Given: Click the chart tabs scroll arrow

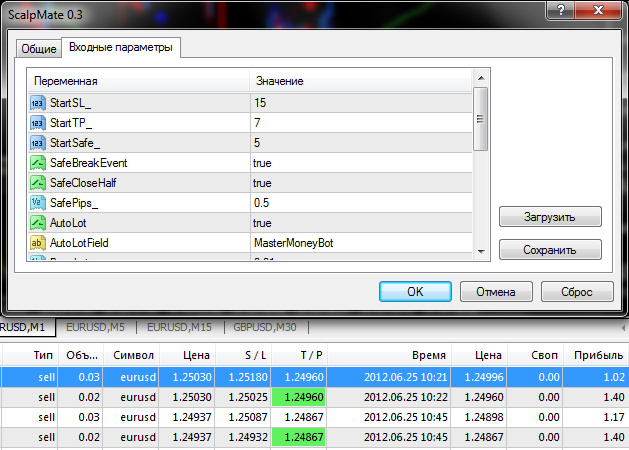Looking at the screenshot, I should [x=623, y=328].
